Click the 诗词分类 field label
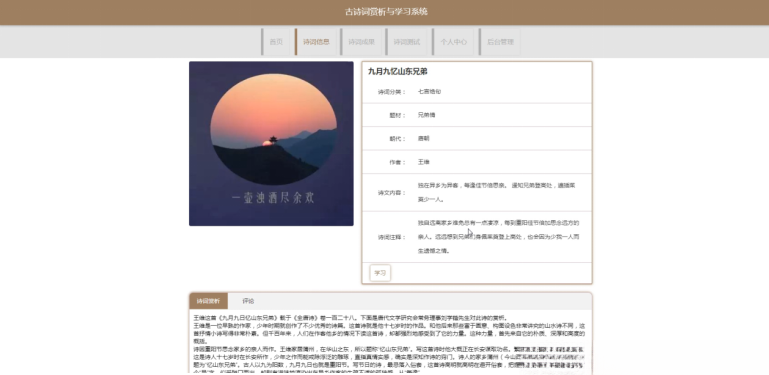 click(x=392, y=92)
